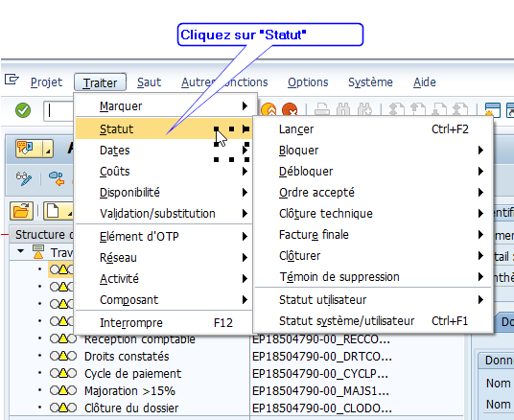
Task: Click the blank document create icon
Action: click(x=53, y=211)
